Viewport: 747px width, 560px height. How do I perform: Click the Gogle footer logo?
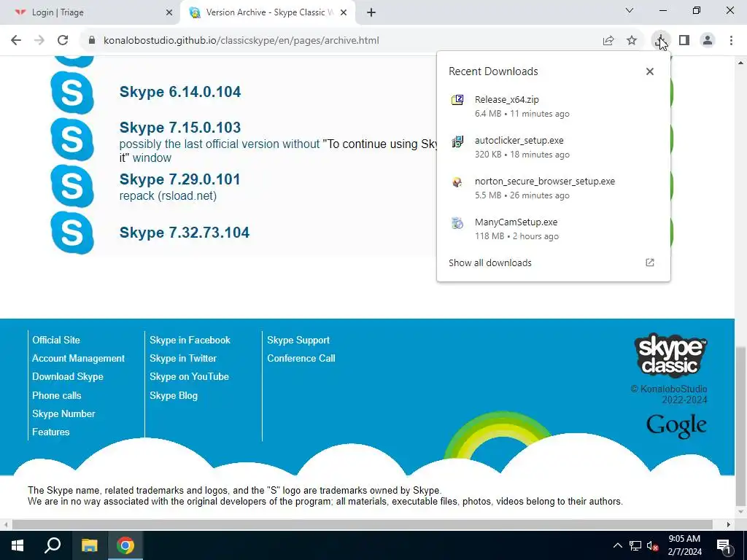point(676,426)
